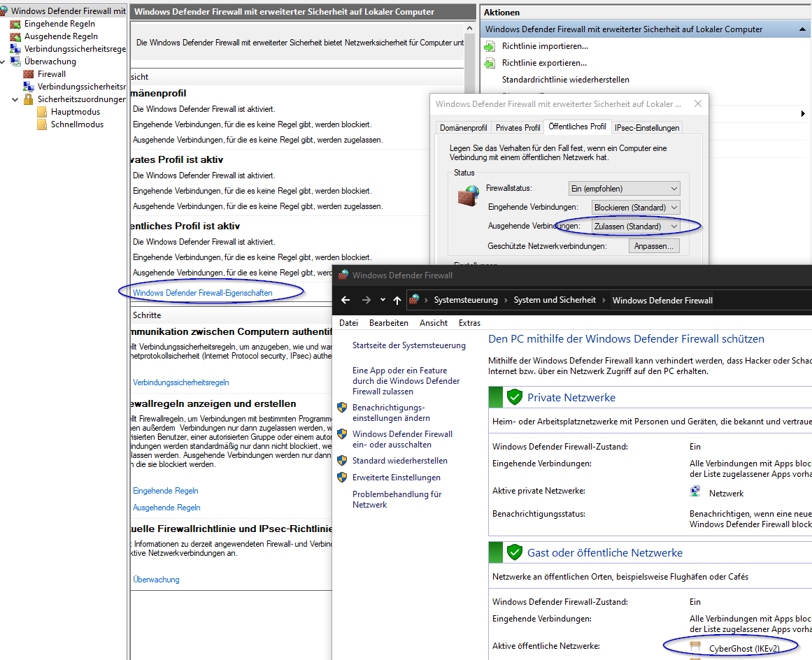Image resolution: width=812 pixels, height=660 pixels.
Task: Open the Ansicht menu
Action: [434, 323]
